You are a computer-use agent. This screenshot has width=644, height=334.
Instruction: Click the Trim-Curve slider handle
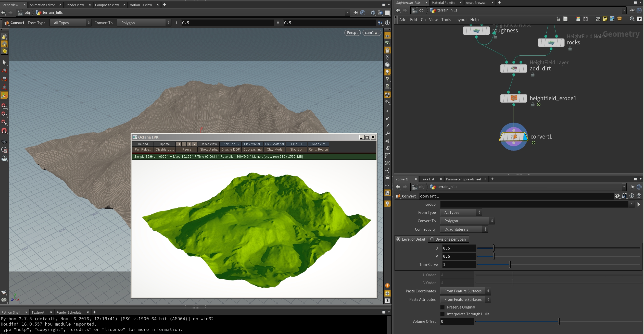pos(510,265)
